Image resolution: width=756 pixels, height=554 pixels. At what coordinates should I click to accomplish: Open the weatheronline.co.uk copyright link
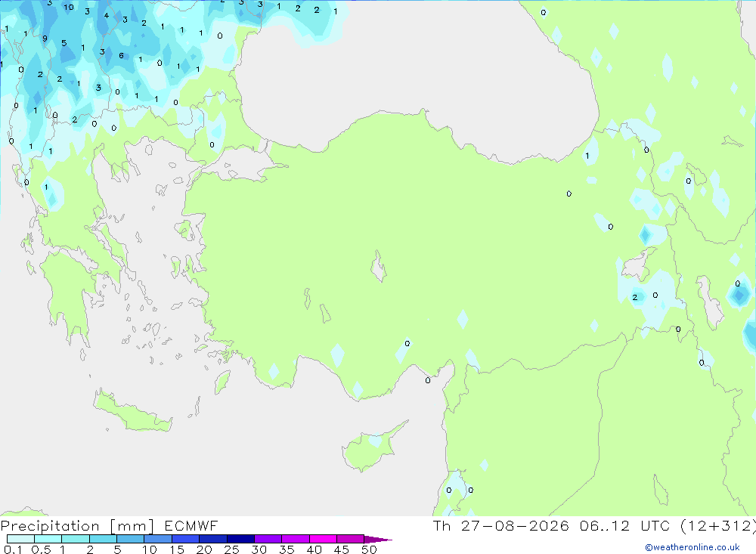(692, 547)
